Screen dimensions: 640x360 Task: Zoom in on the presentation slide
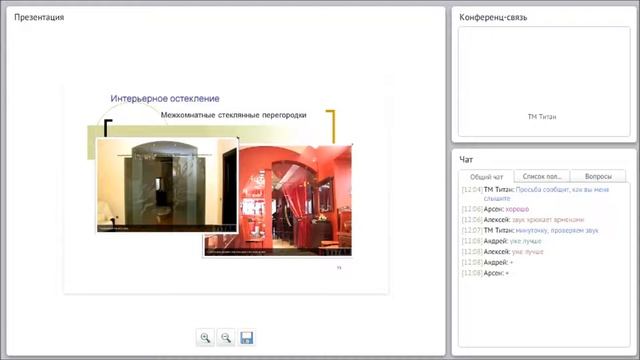[x=205, y=338]
